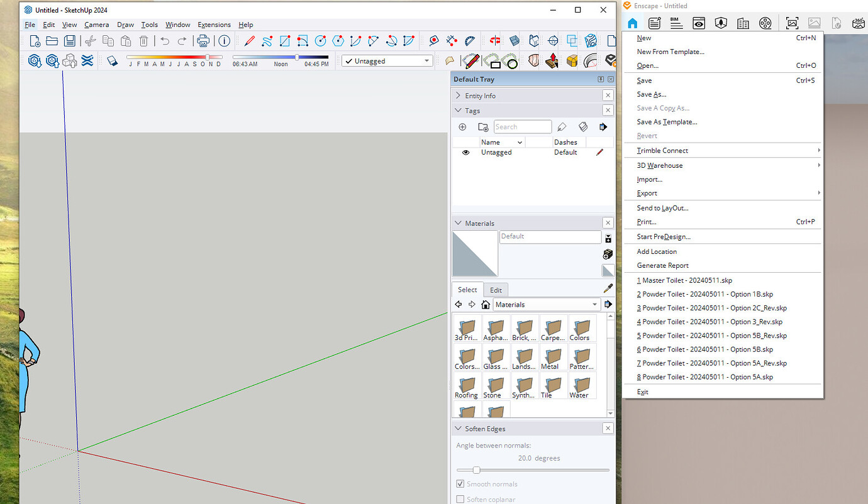Enable the Soften coplanar checkbox
Image resolution: width=868 pixels, height=504 pixels.
(461, 499)
